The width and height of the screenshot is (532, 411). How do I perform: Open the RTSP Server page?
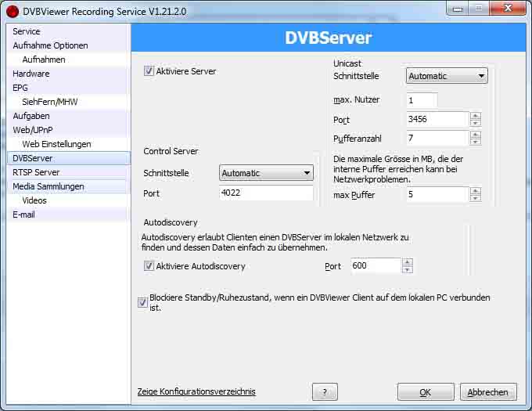click(x=68, y=172)
